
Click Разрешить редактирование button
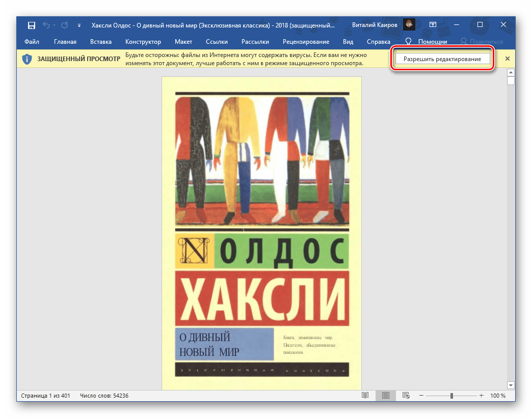[442, 59]
